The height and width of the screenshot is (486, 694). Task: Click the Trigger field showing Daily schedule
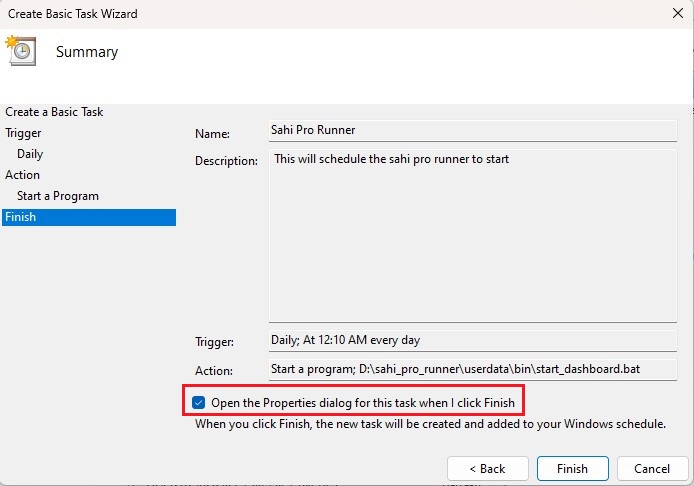(472, 340)
